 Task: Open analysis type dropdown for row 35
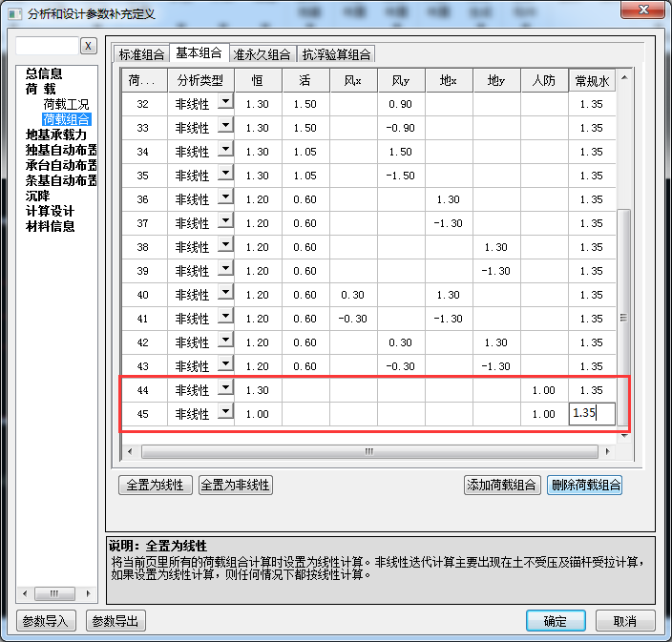pyautogui.click(x=225, y=174)
